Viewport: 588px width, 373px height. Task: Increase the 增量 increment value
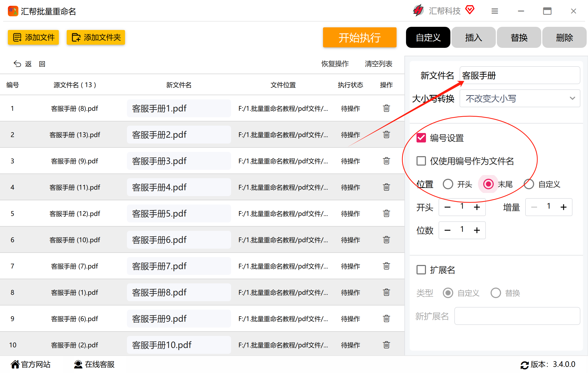coord(564,207)
